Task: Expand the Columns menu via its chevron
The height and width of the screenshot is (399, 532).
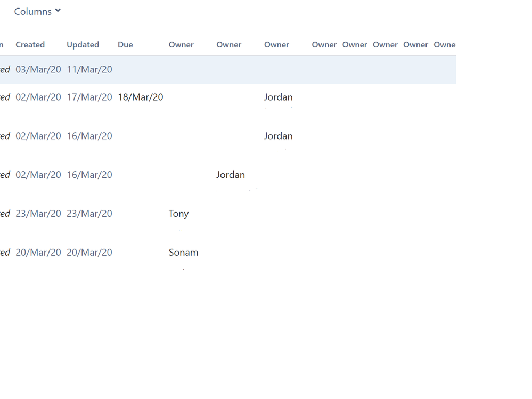Action: tap(57, 11)
